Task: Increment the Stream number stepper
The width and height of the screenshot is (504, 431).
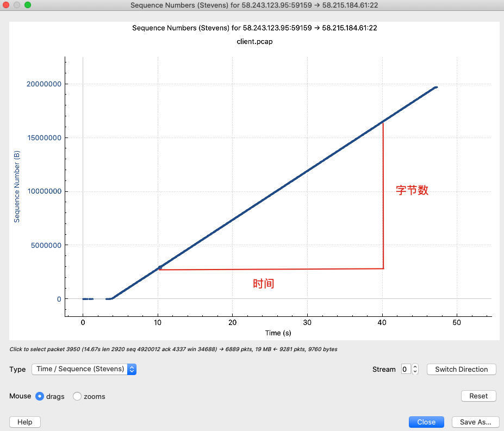Action: 415,366
